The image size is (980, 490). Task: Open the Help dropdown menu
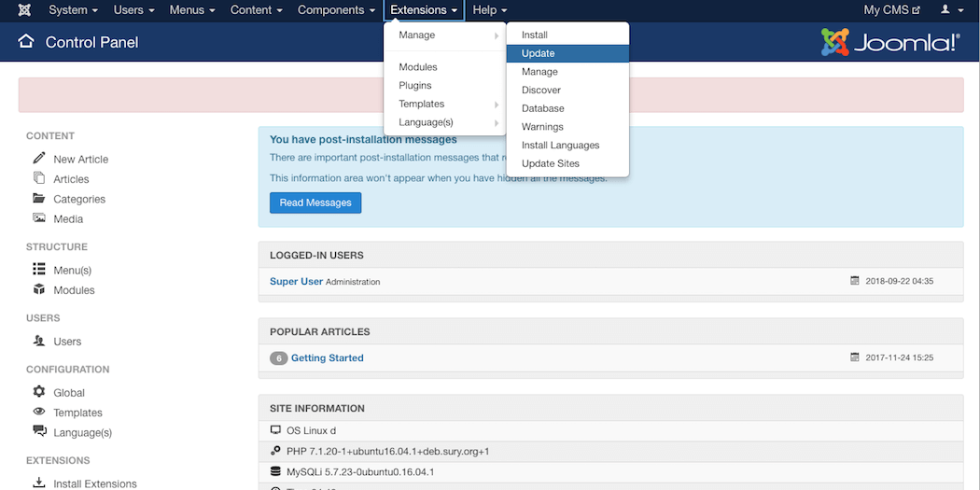point(489,10)
